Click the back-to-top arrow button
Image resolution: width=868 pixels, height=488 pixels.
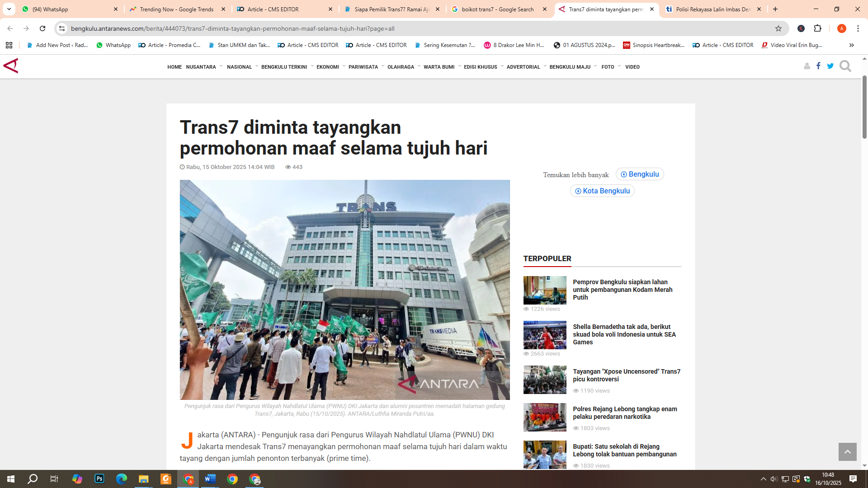pos(848,452)
